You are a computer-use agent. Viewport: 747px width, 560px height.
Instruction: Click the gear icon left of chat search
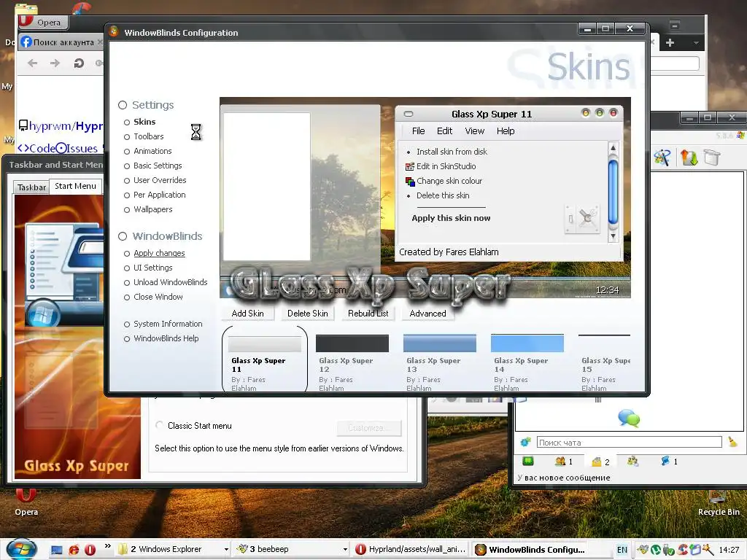pyautogui.click(x=525, y=442)
